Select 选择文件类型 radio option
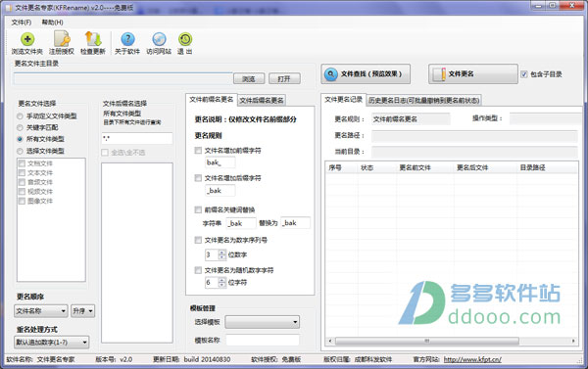 tap(20, 151)
